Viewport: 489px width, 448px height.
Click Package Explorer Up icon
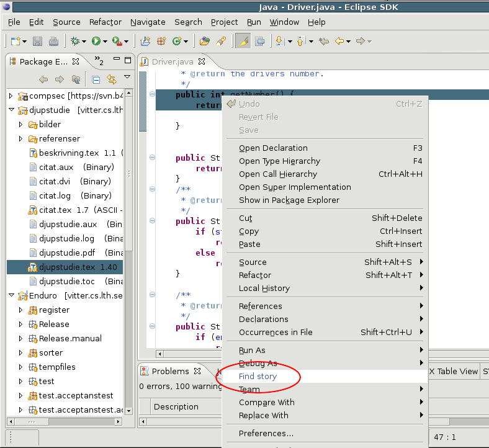pyautogui.click(x=76, y=79)
